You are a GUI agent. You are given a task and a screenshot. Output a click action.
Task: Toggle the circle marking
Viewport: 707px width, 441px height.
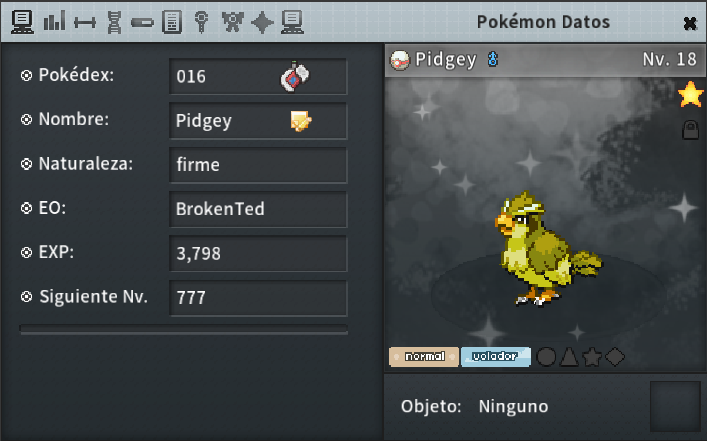click(x=546, y=357)
